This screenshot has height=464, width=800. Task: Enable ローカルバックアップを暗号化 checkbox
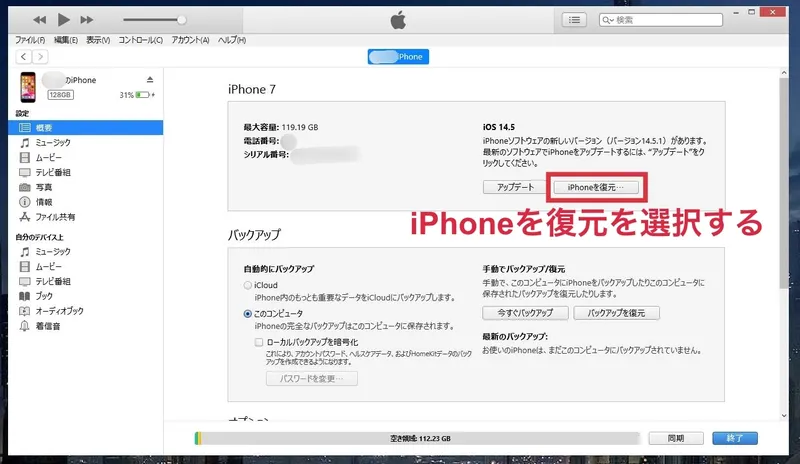[259, 341]
